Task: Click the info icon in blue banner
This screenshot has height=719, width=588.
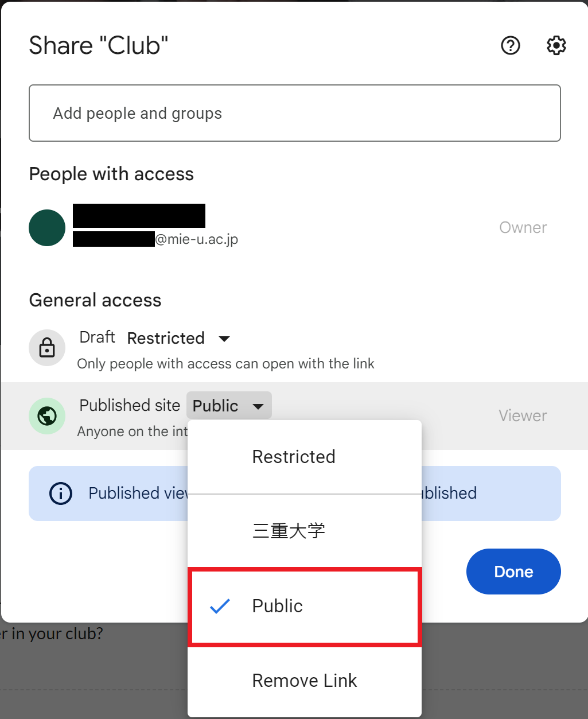Action: pyautogui.click(x=61, y=493)
